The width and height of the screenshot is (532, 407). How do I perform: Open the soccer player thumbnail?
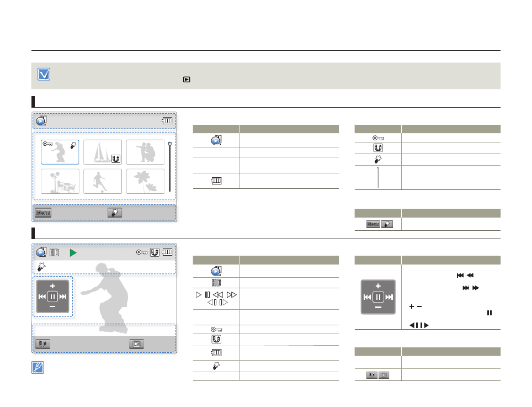click(x=103, y=181)
